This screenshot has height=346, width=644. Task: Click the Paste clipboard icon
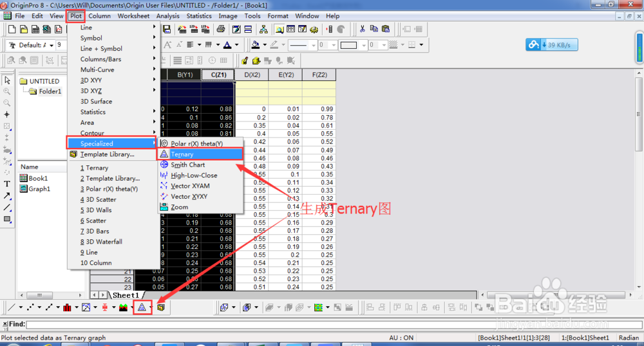(386, 29)
